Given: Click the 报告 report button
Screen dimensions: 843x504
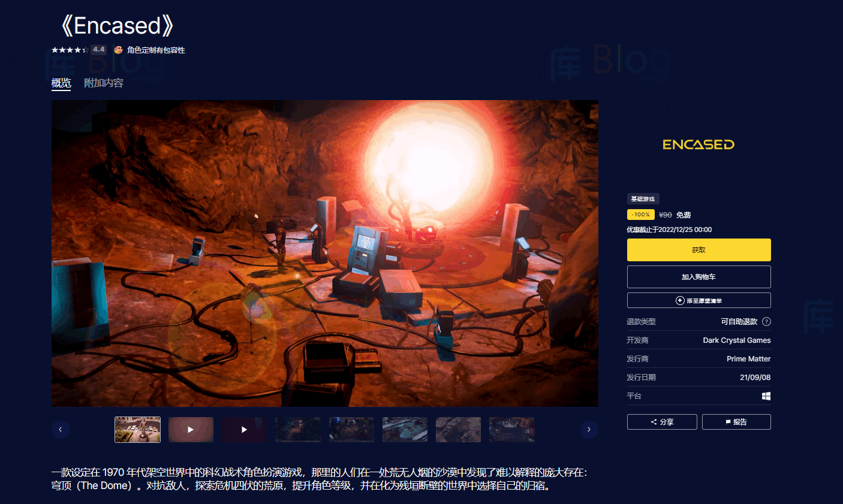Looking at the screenshot, I should coord(736,422).
